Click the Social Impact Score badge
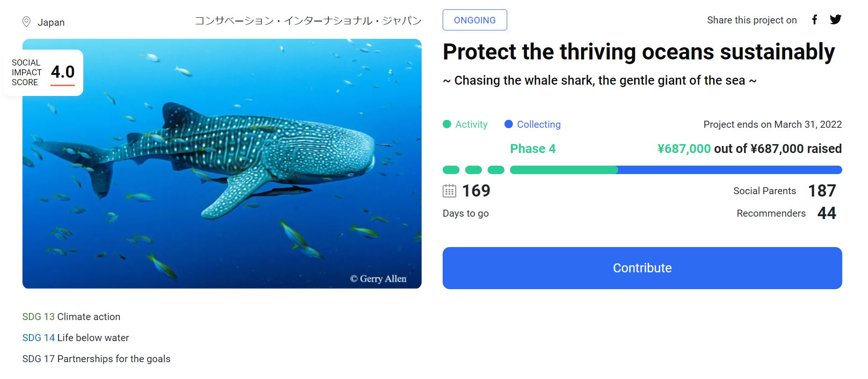Image resolution: width=868 pixels, height=379 pixels. [x=44, y=73]
